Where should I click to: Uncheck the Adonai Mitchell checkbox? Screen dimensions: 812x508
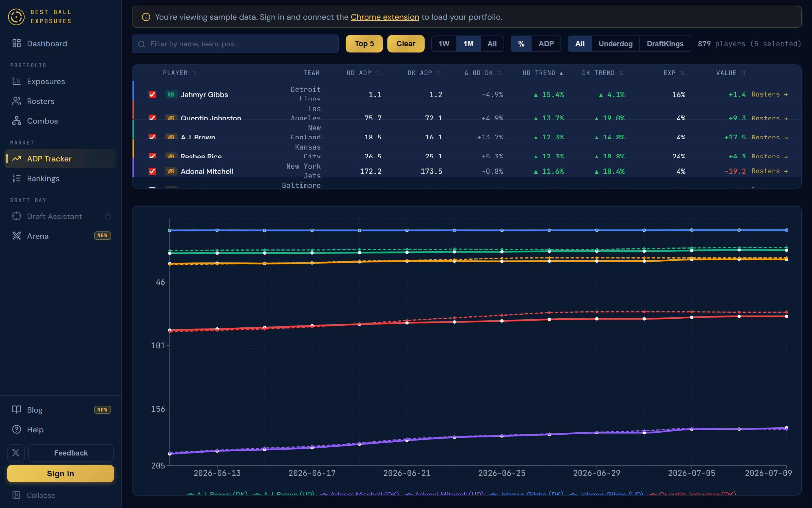click(x=152, y=171)
